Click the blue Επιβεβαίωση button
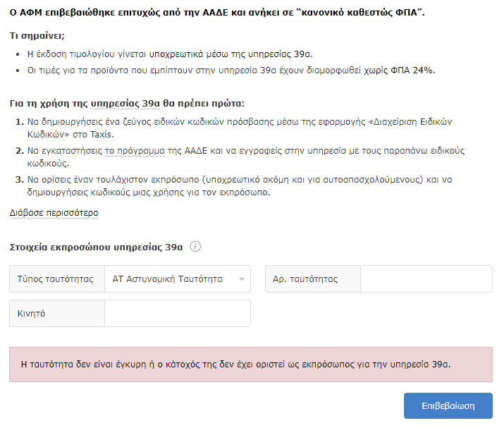 (448, 406)
